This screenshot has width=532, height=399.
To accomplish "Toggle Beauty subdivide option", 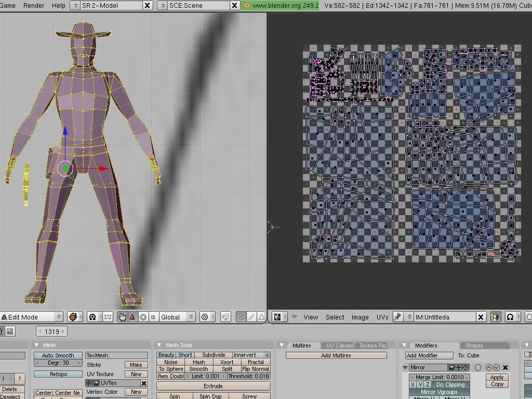I will pos(166,355).
